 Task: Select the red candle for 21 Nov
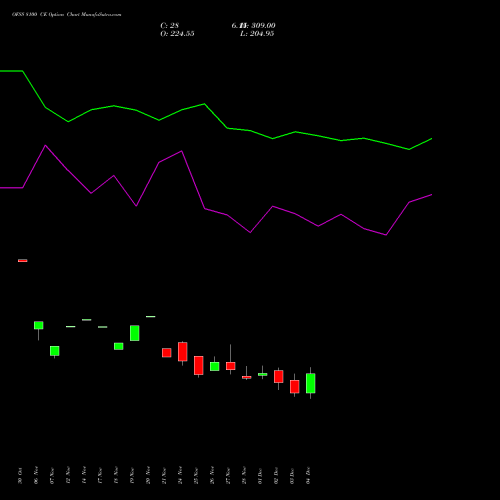pos(167,353)
